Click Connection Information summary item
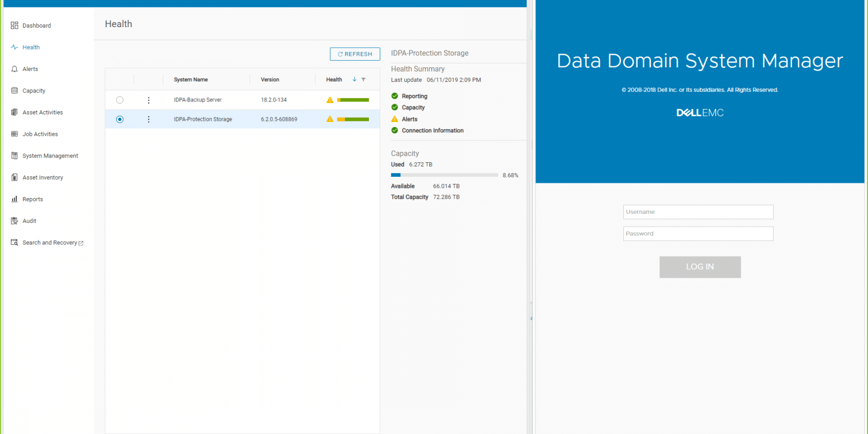This screenshot has width=868, height=434. click(433, 130)
